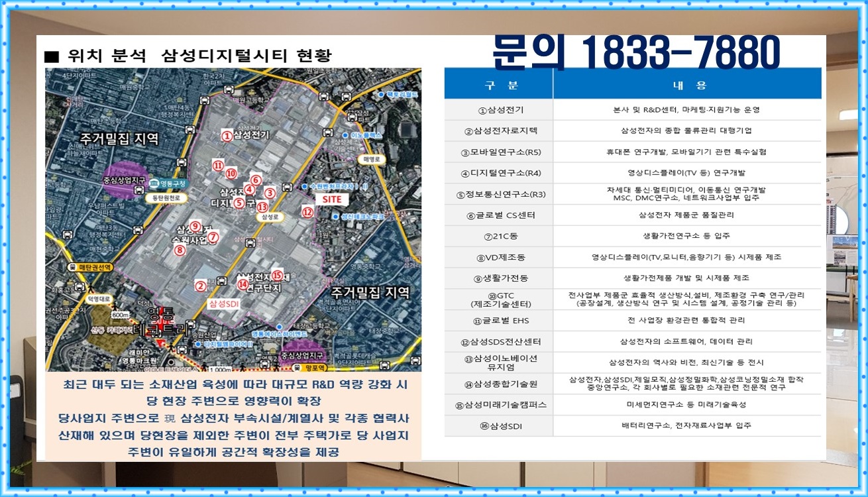868x497 pixels.
Task: Click the purple 중심상업지구 area near 영통구청
Action: click(126, 179)
